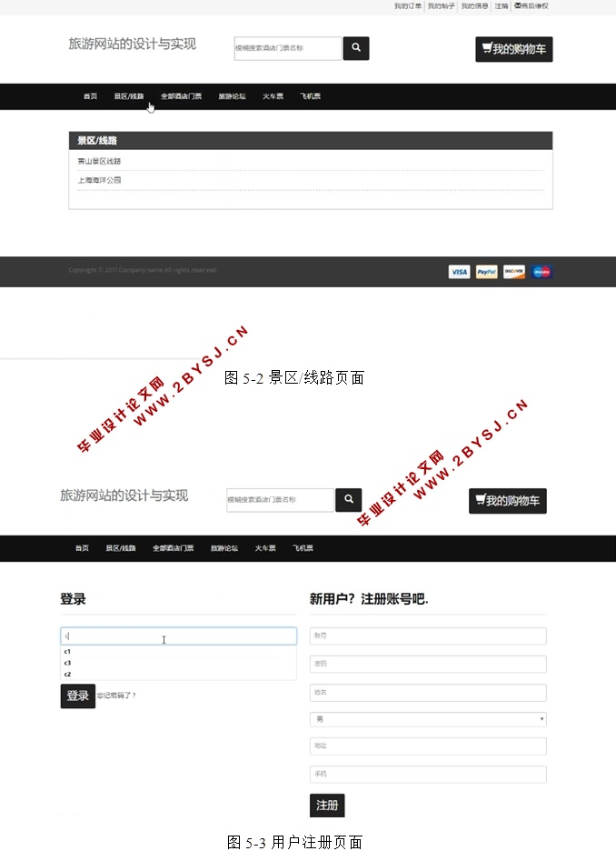Open the 上海海洋公园 list entry
This screenshot has width=616, height=851.
click(x=99, y=180)
